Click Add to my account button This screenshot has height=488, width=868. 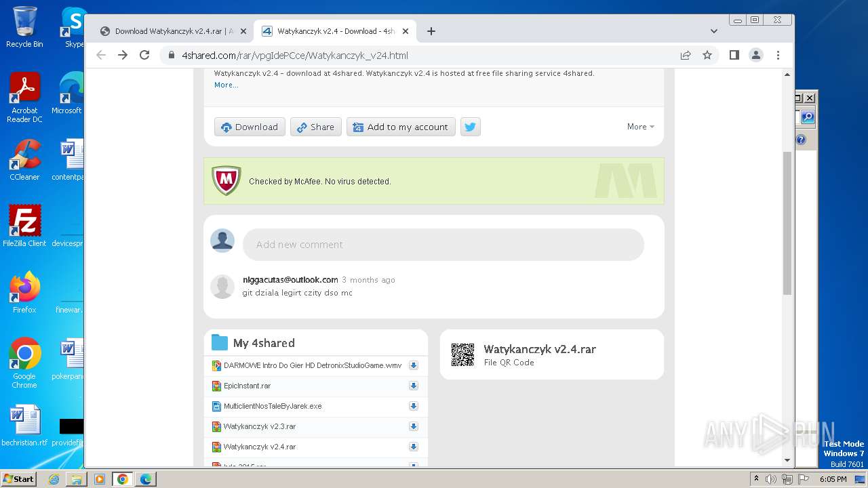tap(401, 127)
